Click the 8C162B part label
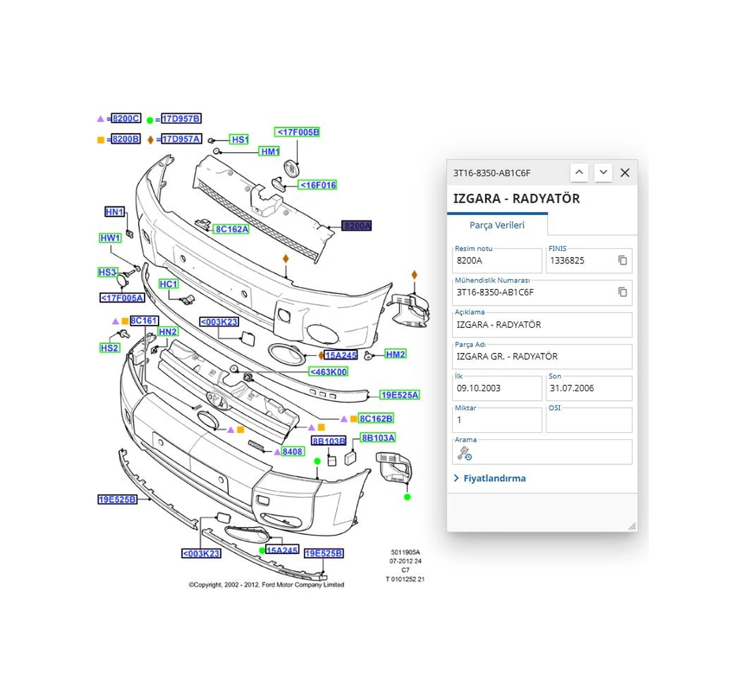The image size is (744, 700). tap(376, 419)
